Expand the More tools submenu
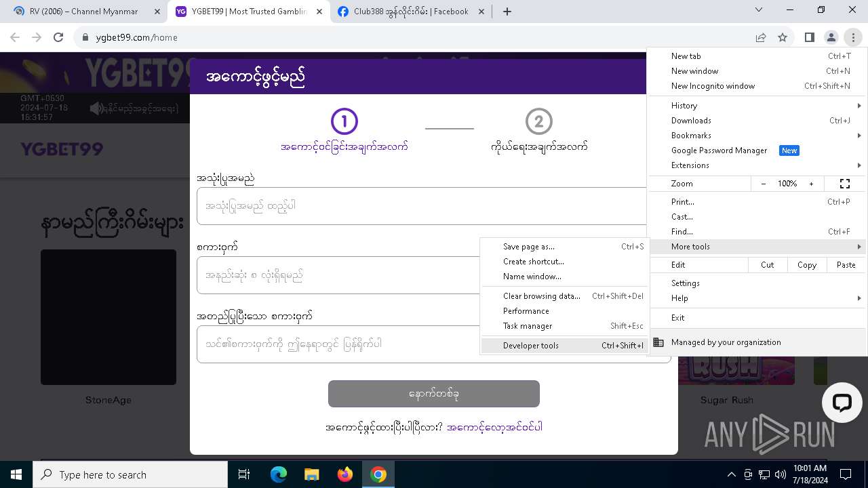This screenshot has width=868, height=488. tap(758, 247)
